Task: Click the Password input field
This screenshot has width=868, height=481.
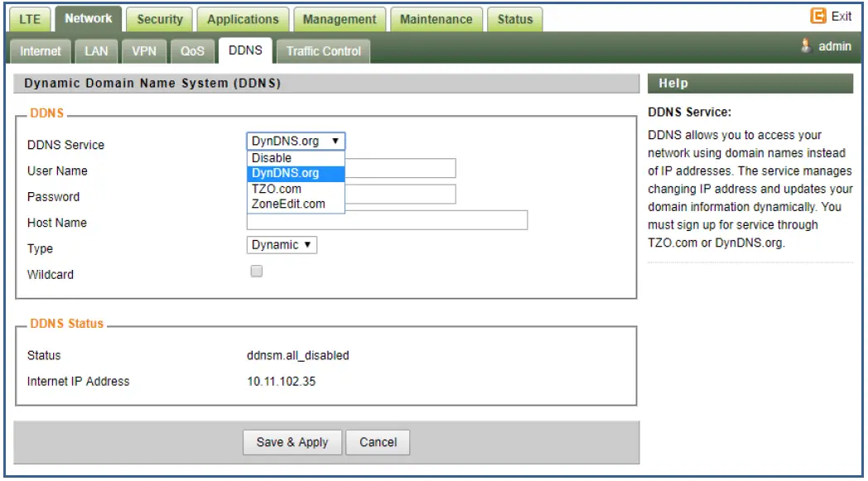Action: click(x=400, y=195)
